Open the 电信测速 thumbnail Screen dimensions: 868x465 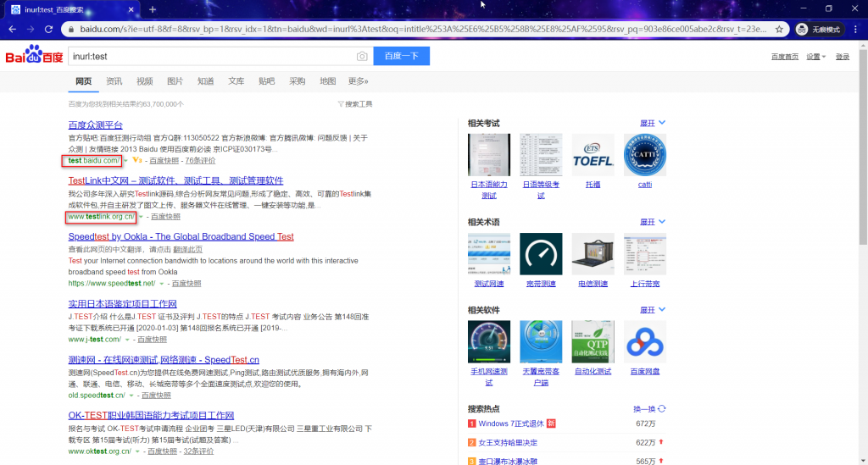pyautogui.click(x=593, y=254)
